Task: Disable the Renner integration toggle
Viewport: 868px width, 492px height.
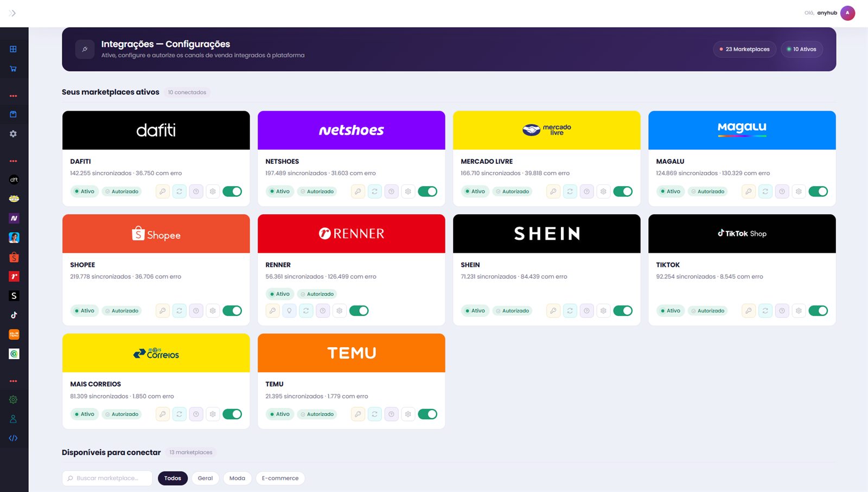Action: click(359, 311)
